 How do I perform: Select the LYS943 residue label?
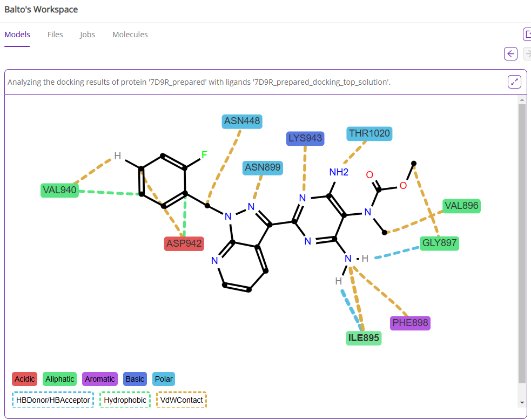(305, 138)
